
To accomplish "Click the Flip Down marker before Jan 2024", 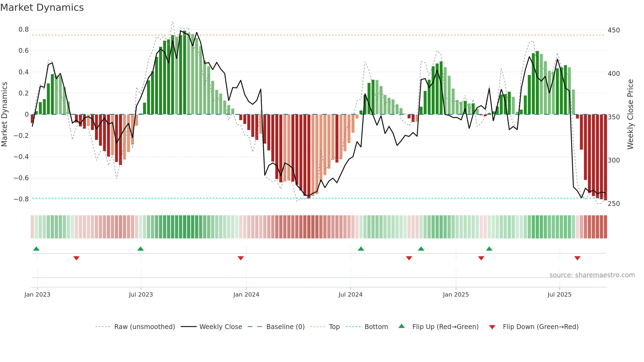I will 241,258.
